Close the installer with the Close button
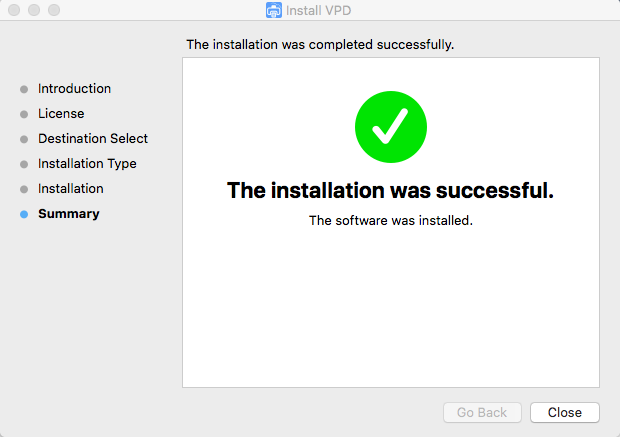The width and height of the screenshot is (620, 437). [x=565, y=412]
